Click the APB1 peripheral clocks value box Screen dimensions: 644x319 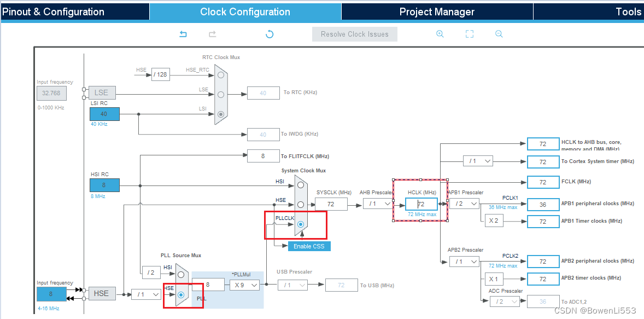coord(543,204)
